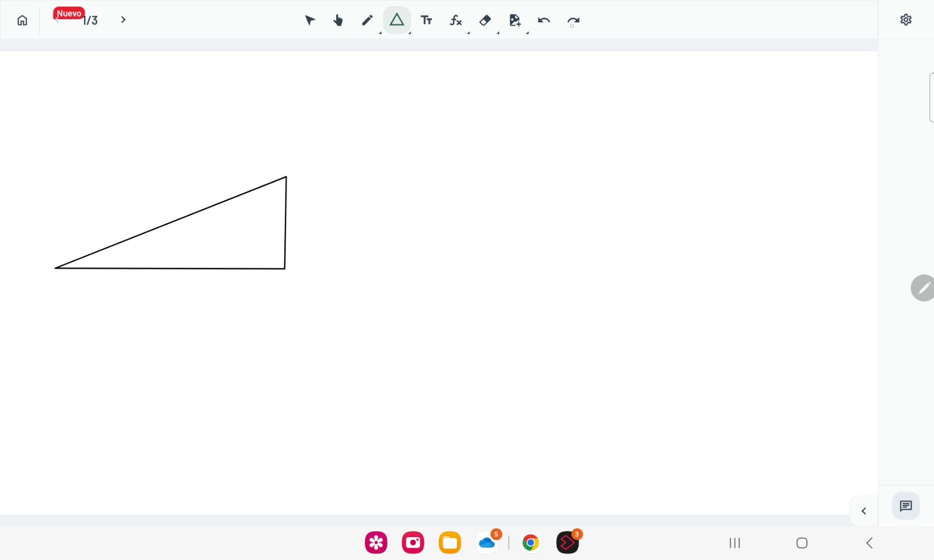
Task: Tap the Android back button
Action: coord(870,543)
